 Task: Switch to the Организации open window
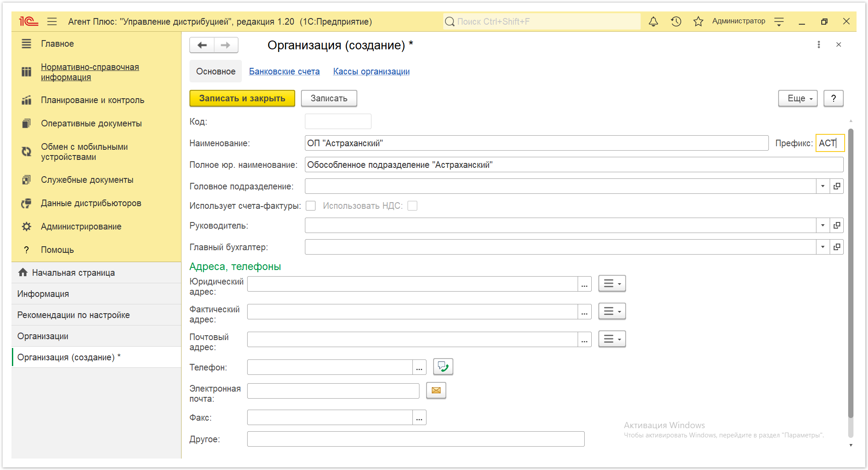click(x=96, y=336)
